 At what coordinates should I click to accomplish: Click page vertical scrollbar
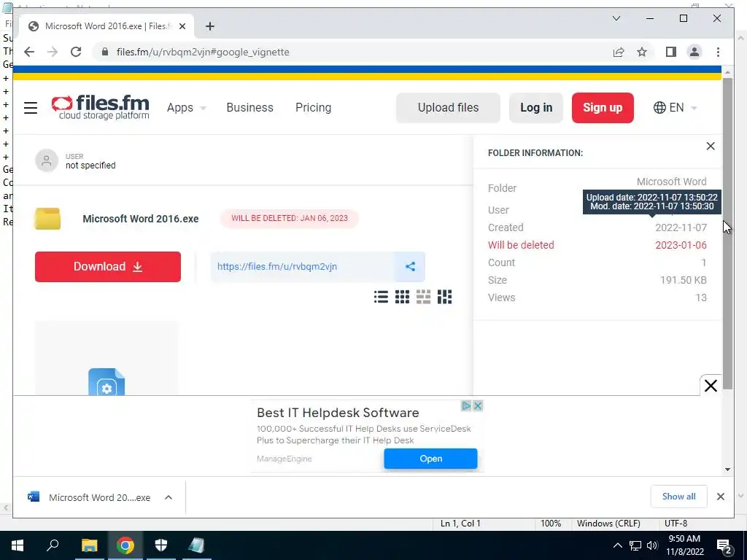[x=727, y=233]
